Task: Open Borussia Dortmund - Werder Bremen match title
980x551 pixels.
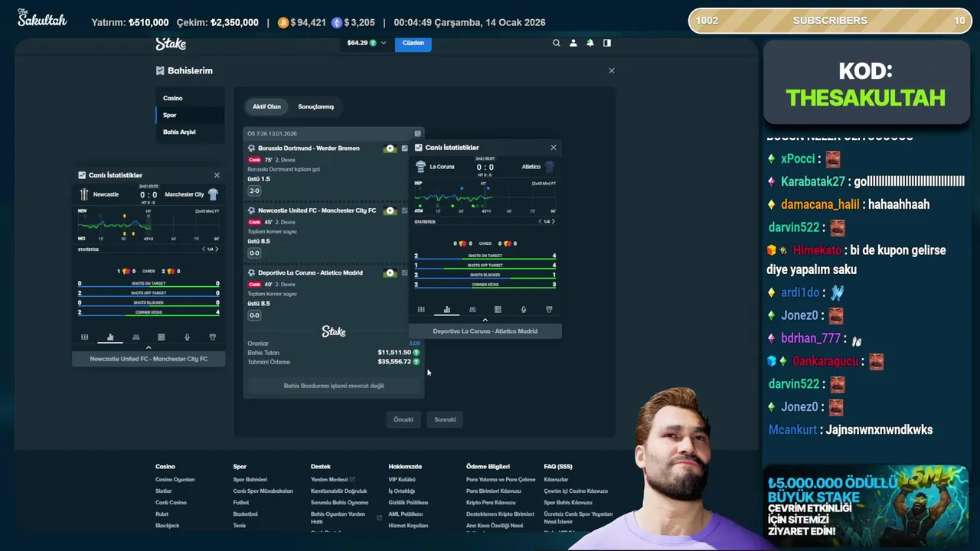Action: [309, 148]
